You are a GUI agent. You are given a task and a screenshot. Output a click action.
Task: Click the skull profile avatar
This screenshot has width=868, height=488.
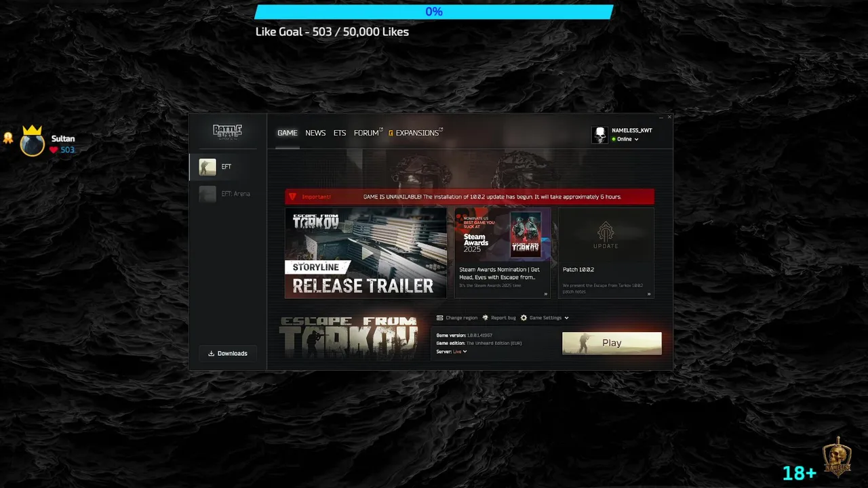(599, 135)
